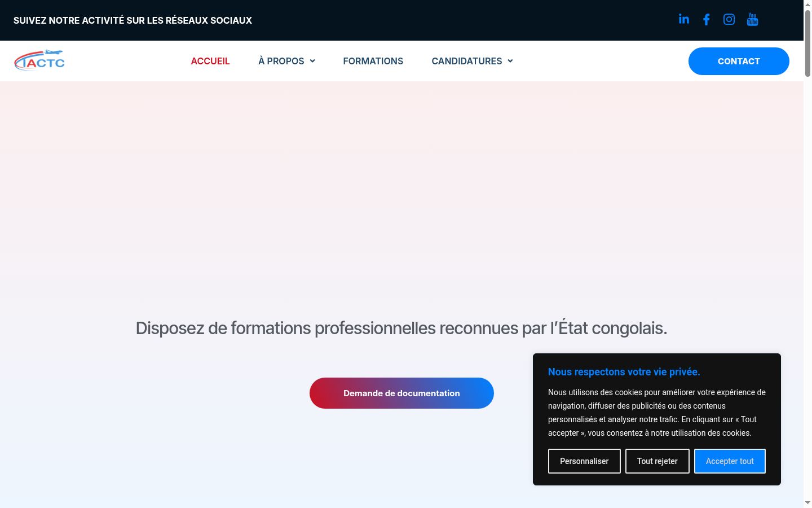Click the CONTACT button
The height and width of the screenshot is (508, 812).
pyautogui.click(x=739, y=61)
